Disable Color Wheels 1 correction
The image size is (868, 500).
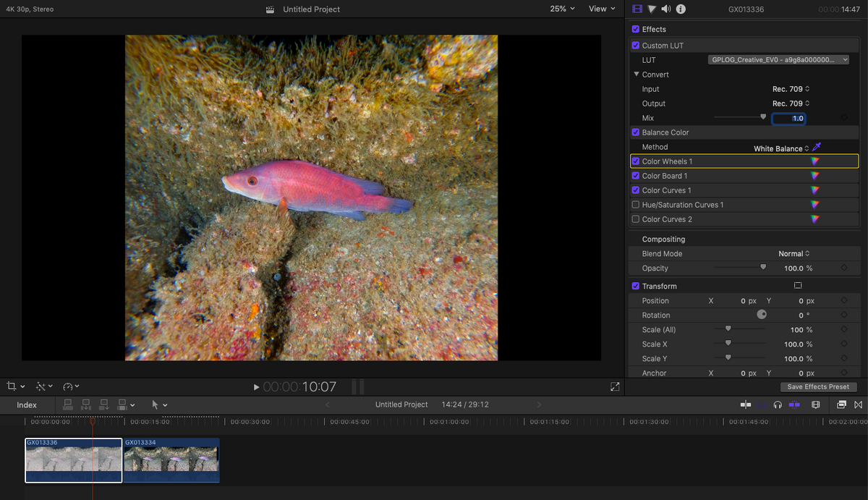[x=635, y=161]
